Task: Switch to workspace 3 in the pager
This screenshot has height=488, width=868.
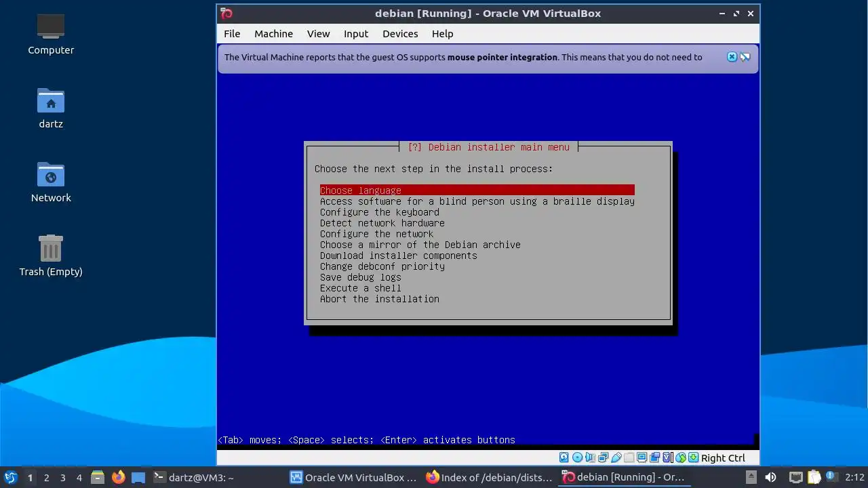Action: coord(62,478)
